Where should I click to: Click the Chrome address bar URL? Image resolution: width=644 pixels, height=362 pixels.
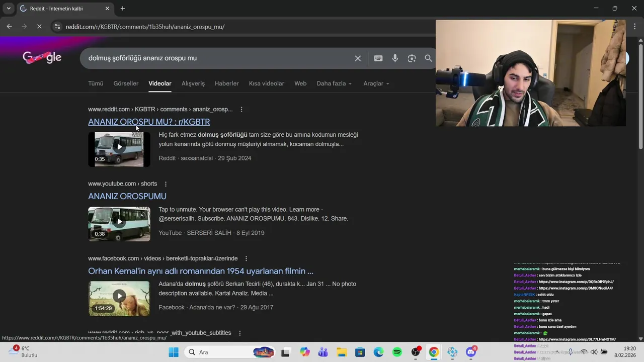point(145,27)
